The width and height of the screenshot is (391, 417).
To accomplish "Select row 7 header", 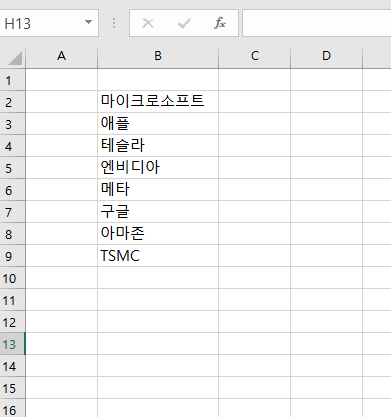I will point(12,212).
